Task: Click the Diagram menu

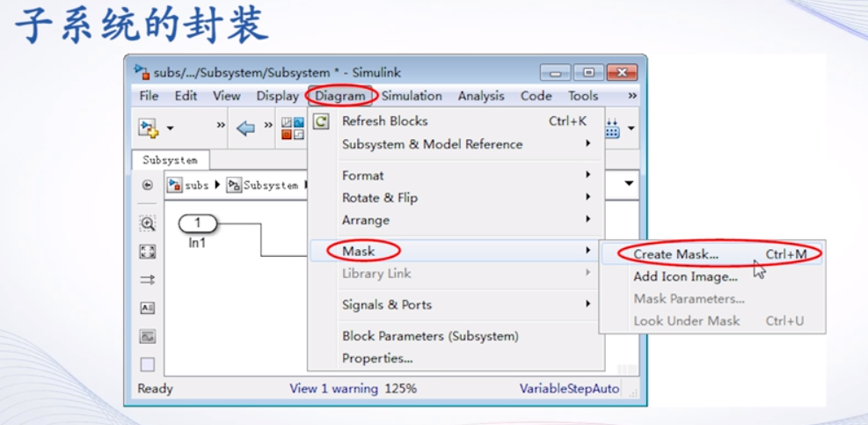Action: click(x=340, y=96)
